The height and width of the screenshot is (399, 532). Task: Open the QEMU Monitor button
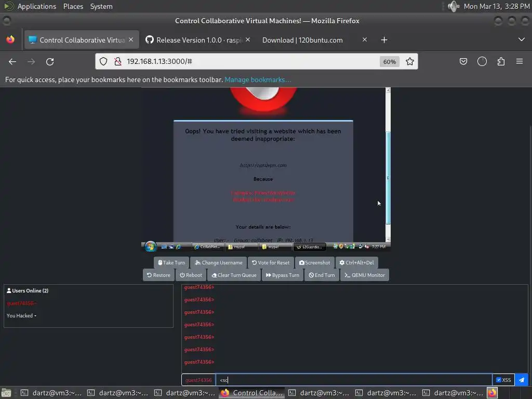click(365, 275)
